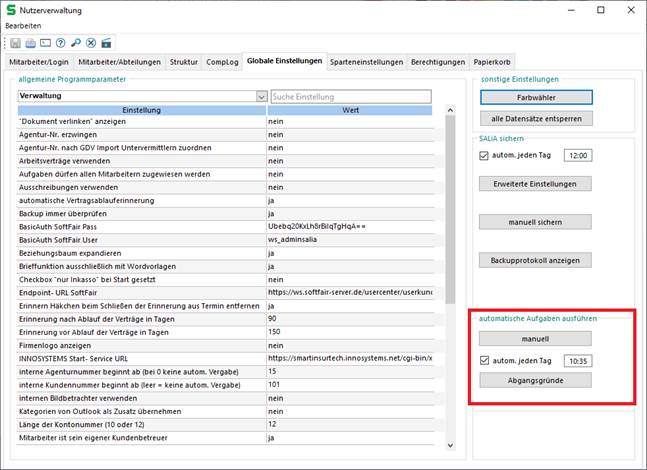Switch to the Mitarbeiter/Login tab
647x470 pixels.
point(39,62)
